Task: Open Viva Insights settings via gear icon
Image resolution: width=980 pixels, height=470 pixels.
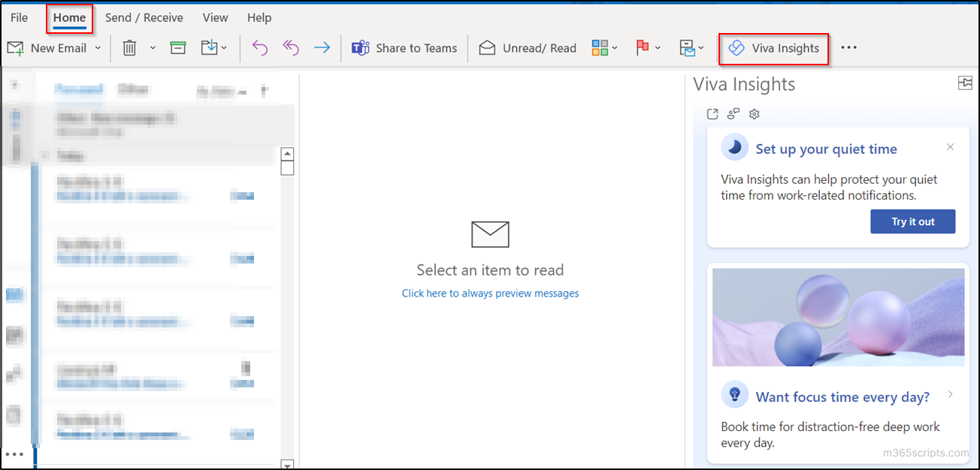Action: pyautogui.click(x=754, y=113)
